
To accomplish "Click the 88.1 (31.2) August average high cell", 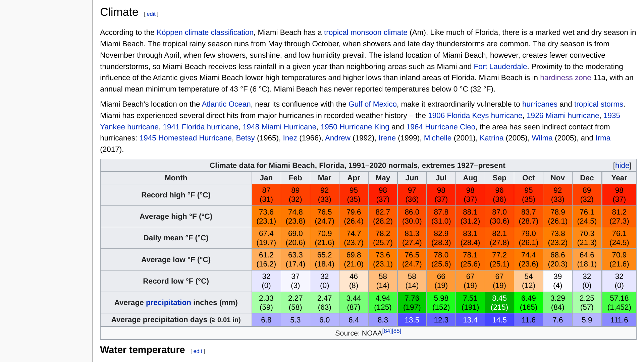I will [x=470, y=217].
